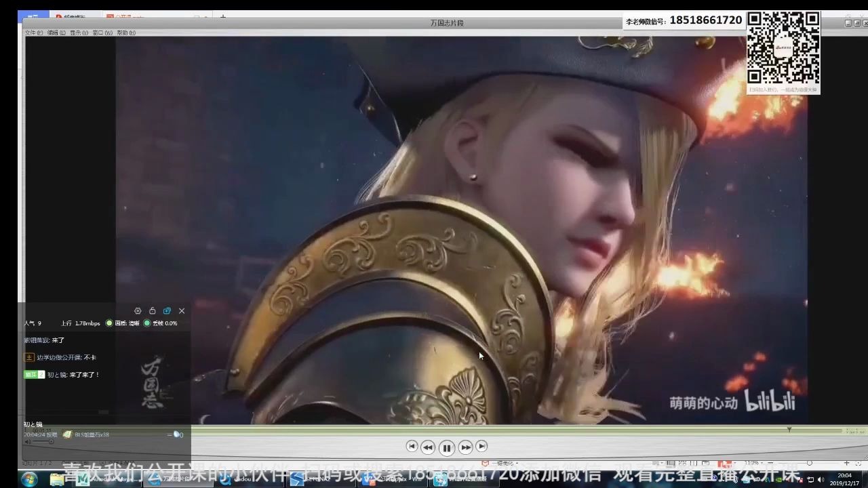Click the 上行 1.78mbps upload rate
868x488 pixels.
click(x=80, y=323)
